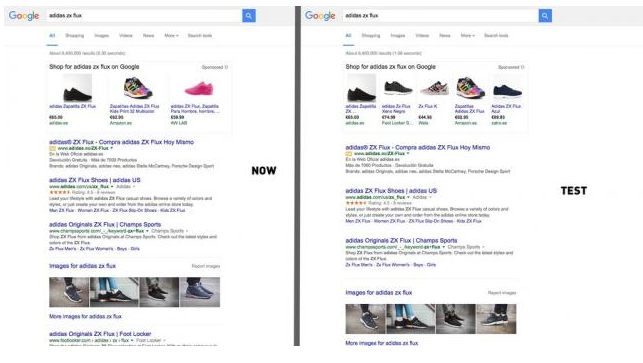
Task: Open blue-jeans sneaker image thumbnail, TEST page
Action: pos(410,319)
